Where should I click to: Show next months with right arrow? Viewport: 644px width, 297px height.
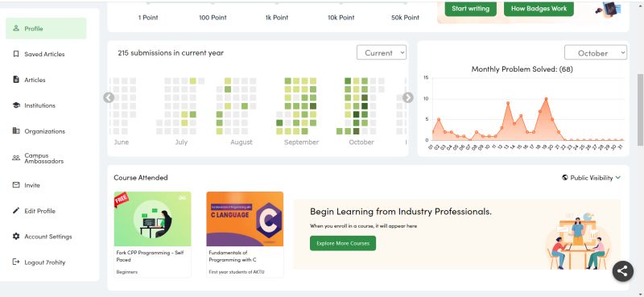tap(407, 97)
